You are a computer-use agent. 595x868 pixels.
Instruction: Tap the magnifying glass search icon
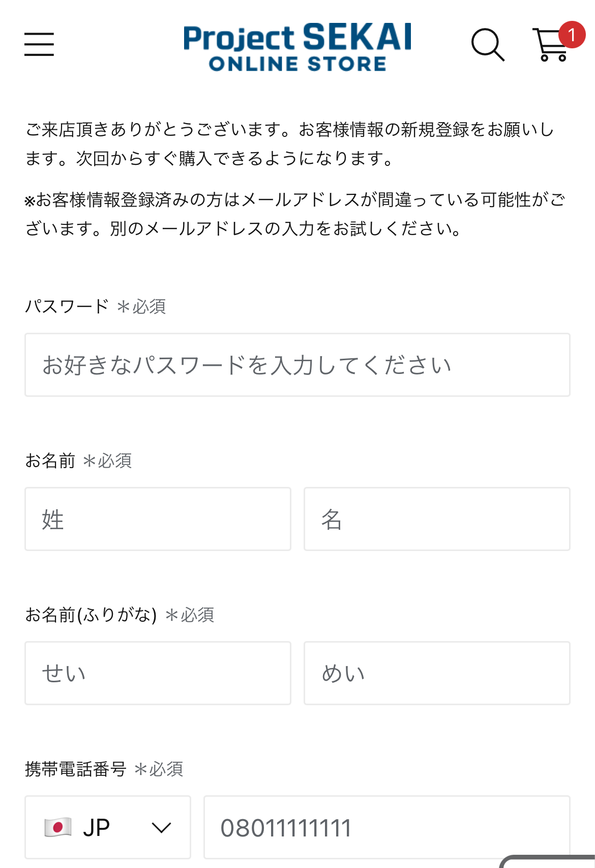488,45
